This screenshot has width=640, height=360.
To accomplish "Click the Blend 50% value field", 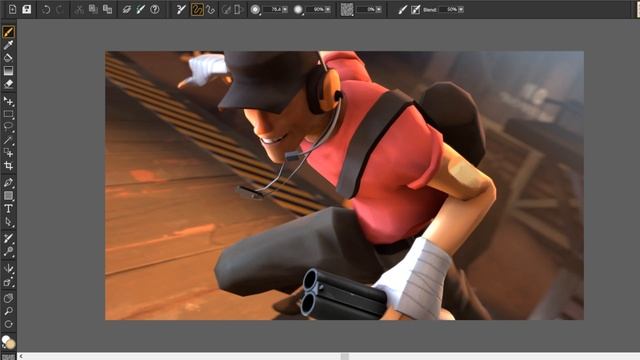I will point(448,9).
